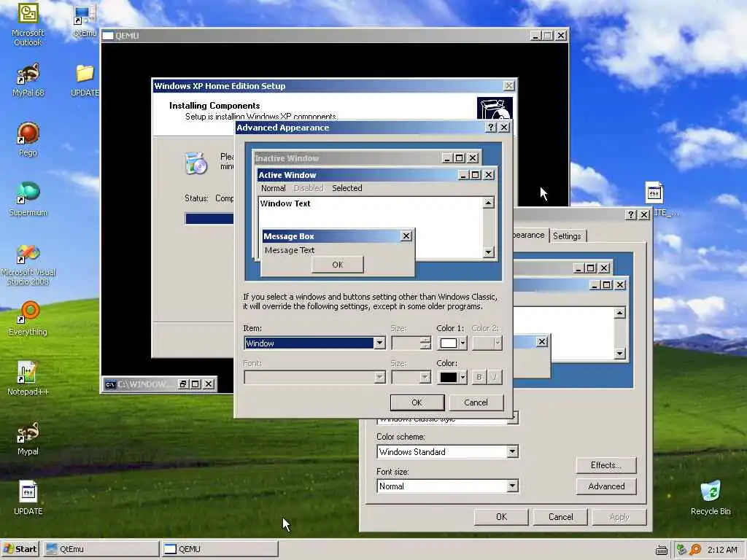The image size is (747, 560).
Task: Click the network tray icon beside the clock
Action: (682, 550)
